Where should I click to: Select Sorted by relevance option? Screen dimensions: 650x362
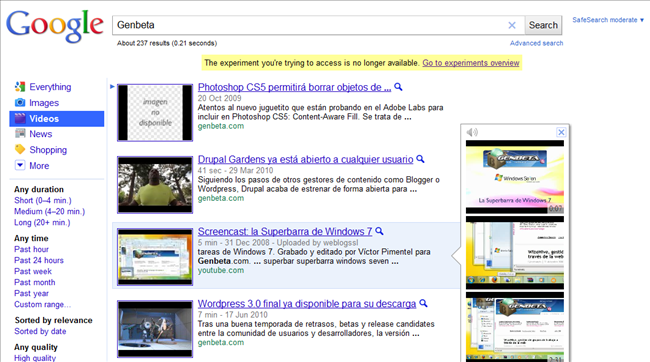(x=53, y=320)
